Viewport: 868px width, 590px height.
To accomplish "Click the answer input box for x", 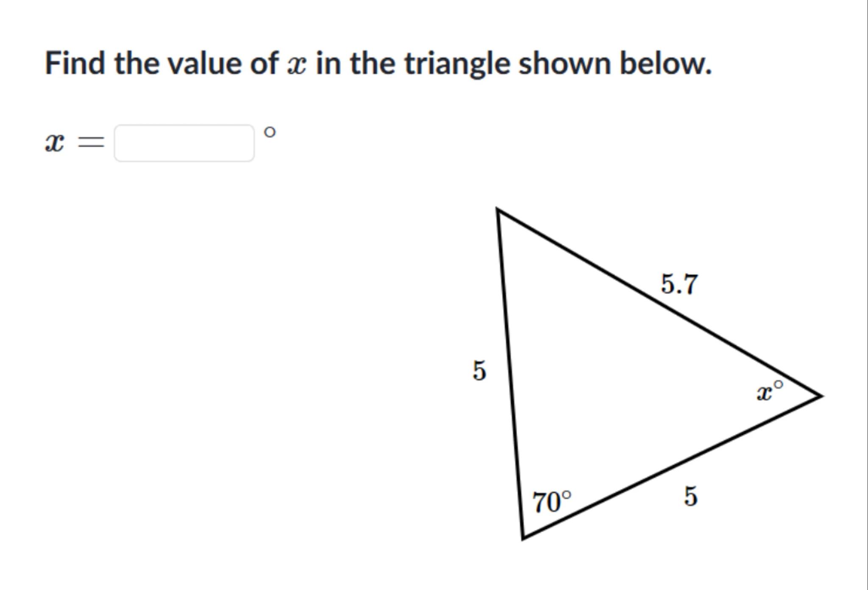I will click(184, 143).
